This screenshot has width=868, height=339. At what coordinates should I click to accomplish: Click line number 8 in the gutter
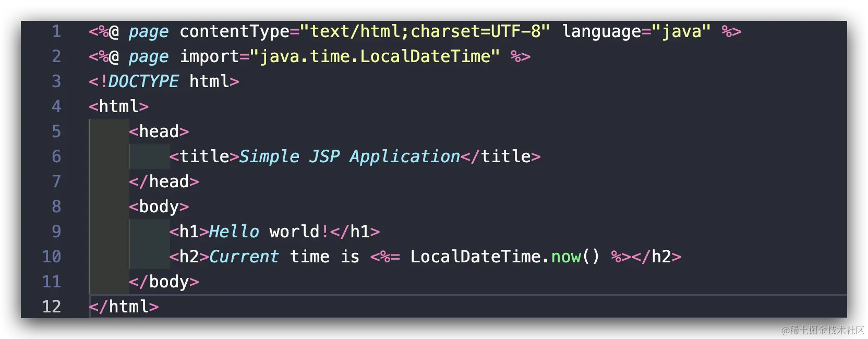[x=56, y=207]
